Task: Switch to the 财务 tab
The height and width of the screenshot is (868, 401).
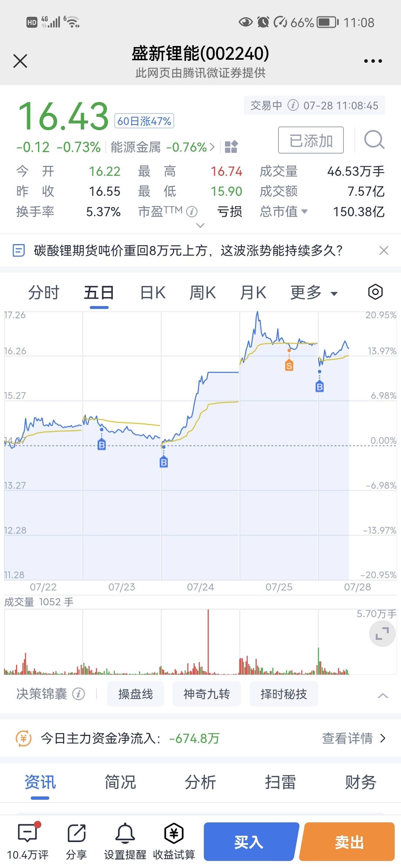Action: tap(361, 782)
